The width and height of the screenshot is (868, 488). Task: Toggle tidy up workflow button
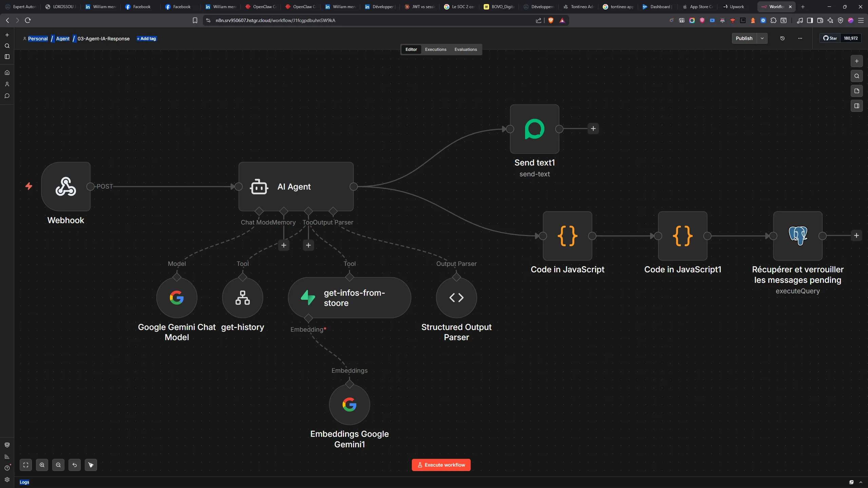coord(91,465)
